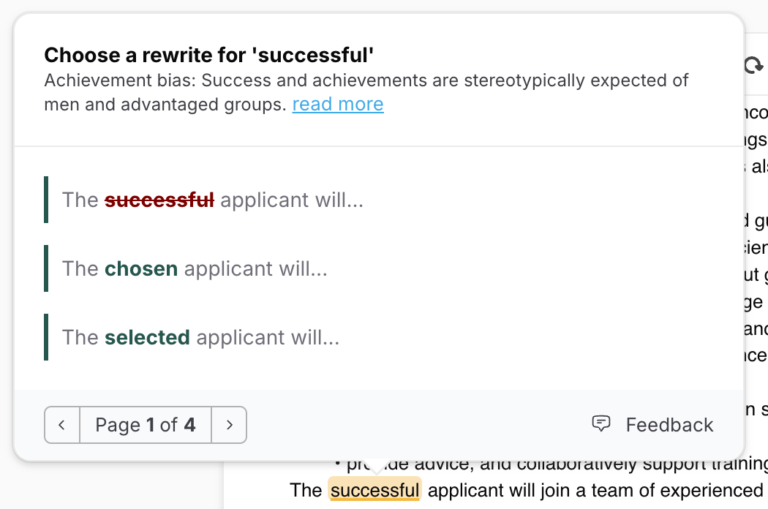Viewport: 768px width, 509px height.
Task: Go to the previous rewrite page
Action: click(62, 425)
